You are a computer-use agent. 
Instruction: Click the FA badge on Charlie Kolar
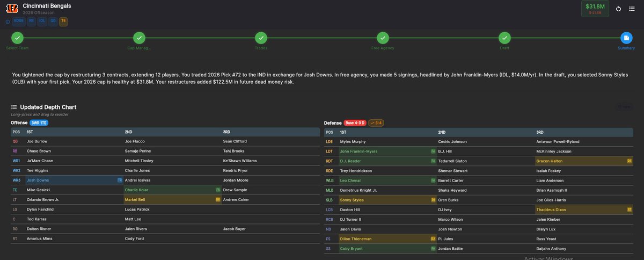218,190
